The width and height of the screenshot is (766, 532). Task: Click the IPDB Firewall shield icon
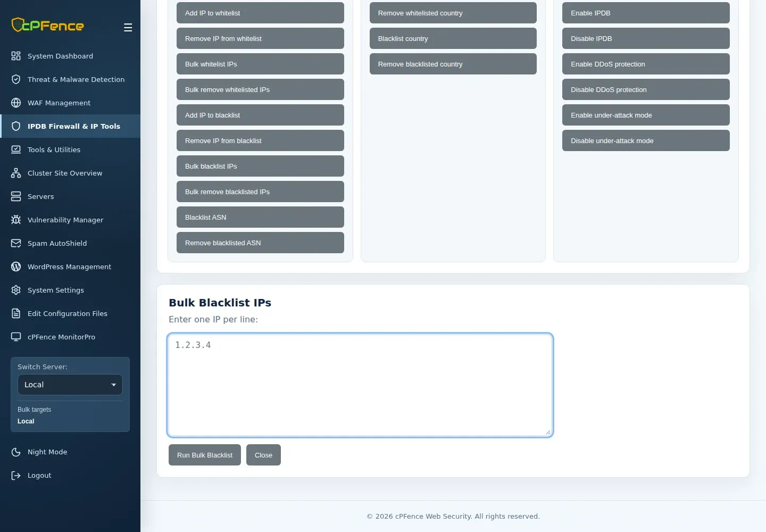16,126
